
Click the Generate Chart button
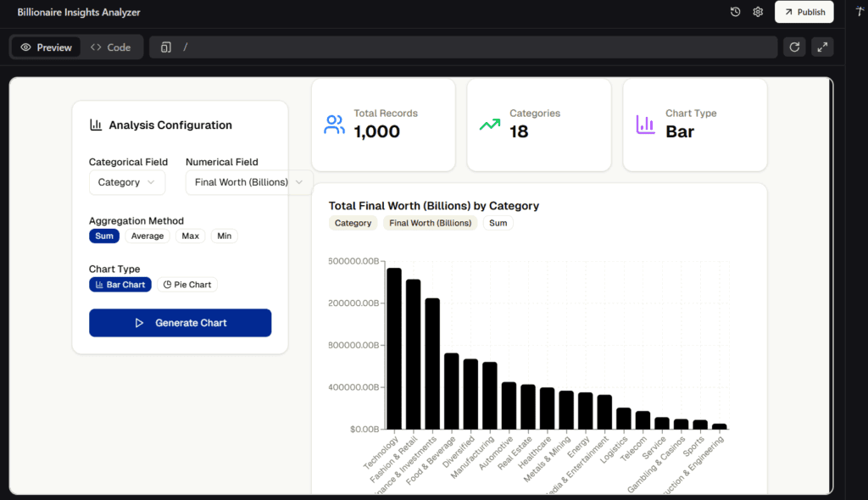pos(180,323)
